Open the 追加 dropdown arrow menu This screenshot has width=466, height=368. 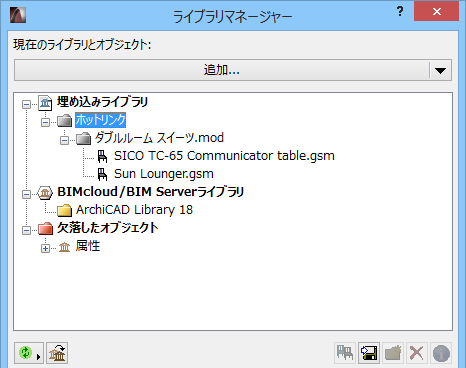tap(440, 70)
